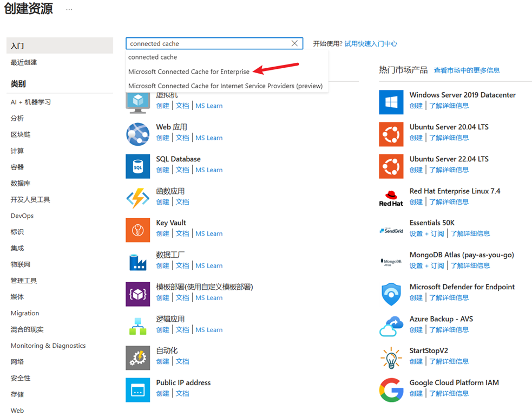This screenshot has width=532, height=416.
Task: Select Microsoft Connected Cache for Enterprise suggestion
Action: point(189,71)
